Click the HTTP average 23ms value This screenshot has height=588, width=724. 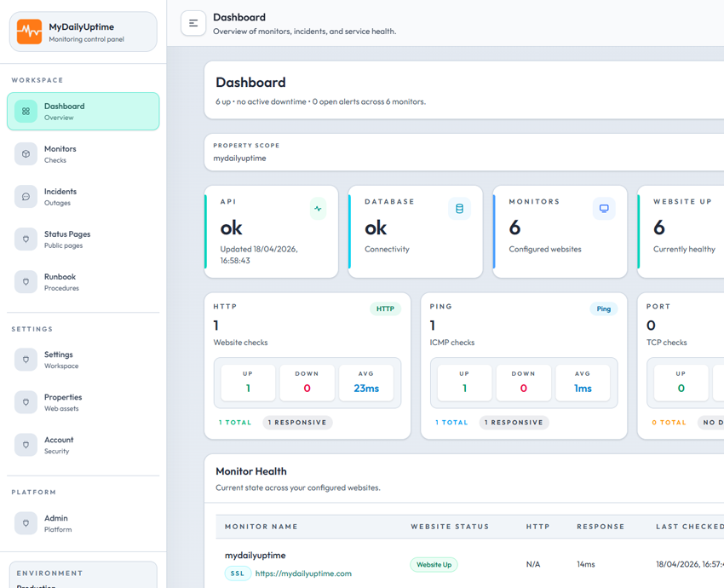366,389
